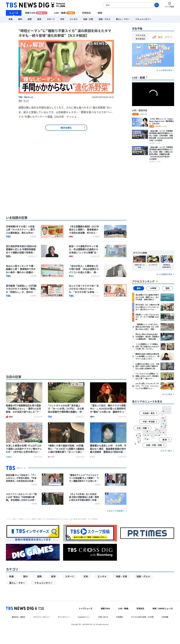
Task: Open the WORLD REPORTS original video
Action: pos(167,262)
